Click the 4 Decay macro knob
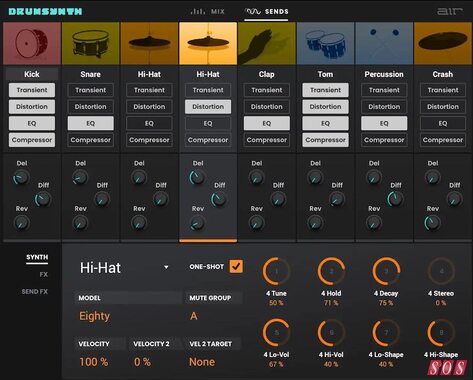The width and height of the screenshot is (473, 380). coord(386,271)
